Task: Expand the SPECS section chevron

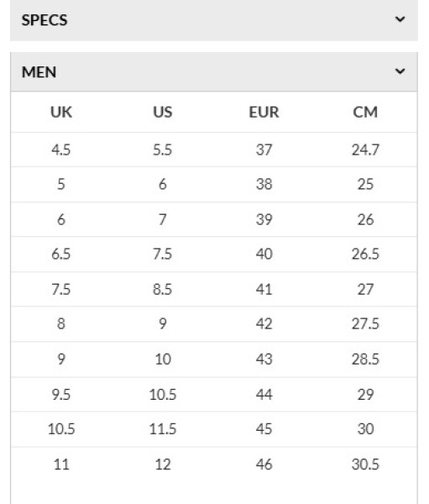Action: tap(400, 19)
